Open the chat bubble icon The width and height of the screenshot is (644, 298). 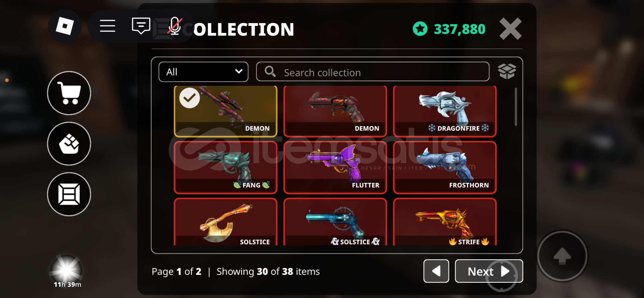141,26
